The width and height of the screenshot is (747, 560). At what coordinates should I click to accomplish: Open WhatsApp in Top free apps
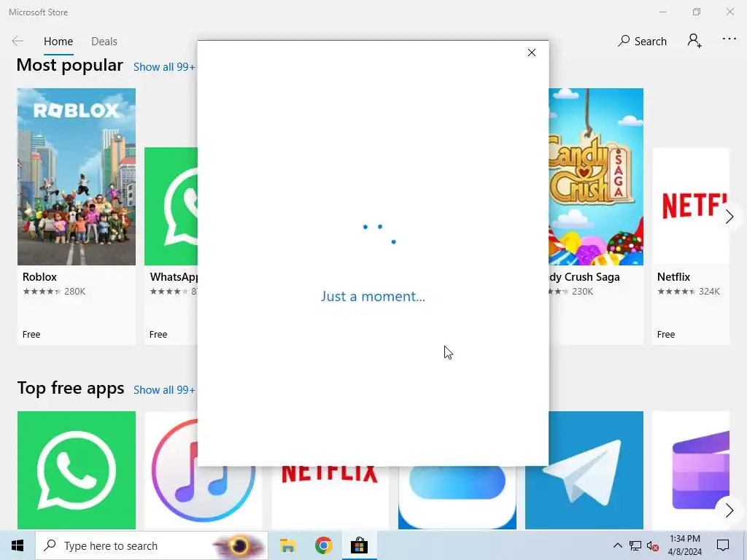pyautogui.click(x=77, y=470)
